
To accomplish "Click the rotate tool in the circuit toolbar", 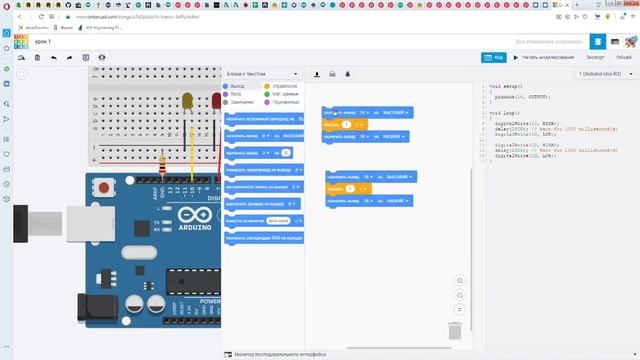I will tap(21, 58).
